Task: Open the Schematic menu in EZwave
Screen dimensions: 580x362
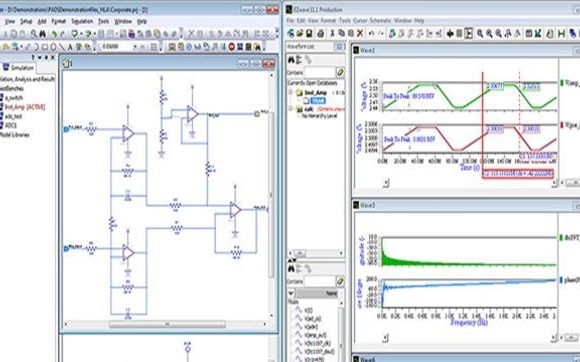Action: [x=380, y=21]
